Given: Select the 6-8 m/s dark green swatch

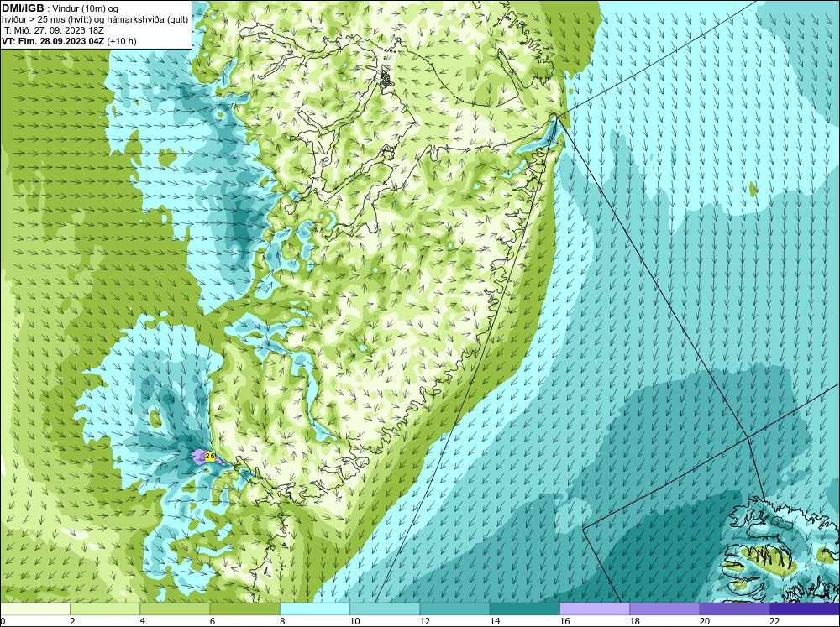Looking at the screenshot, I should [244, 609].
